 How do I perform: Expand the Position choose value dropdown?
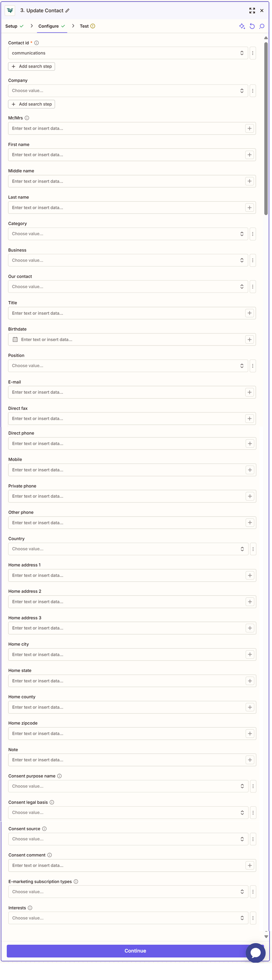(x=128, y=365)
